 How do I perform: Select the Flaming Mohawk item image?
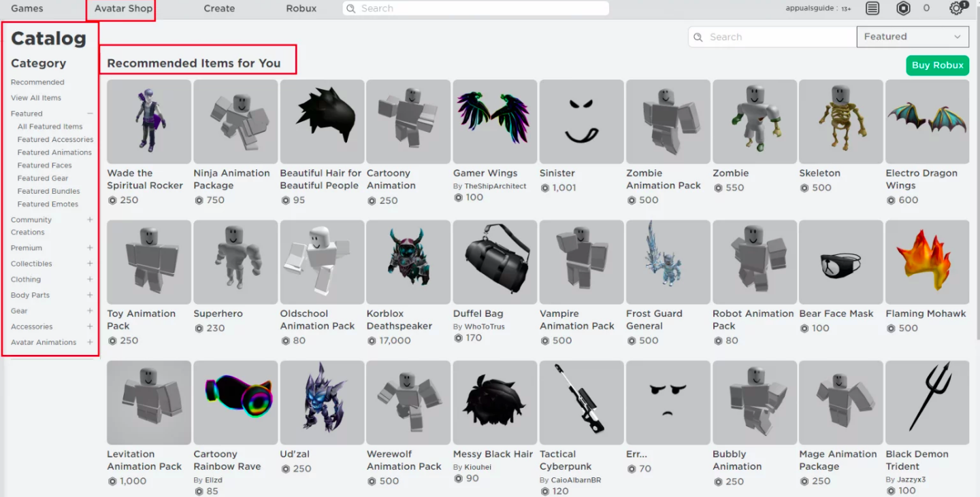pos(927,262)
